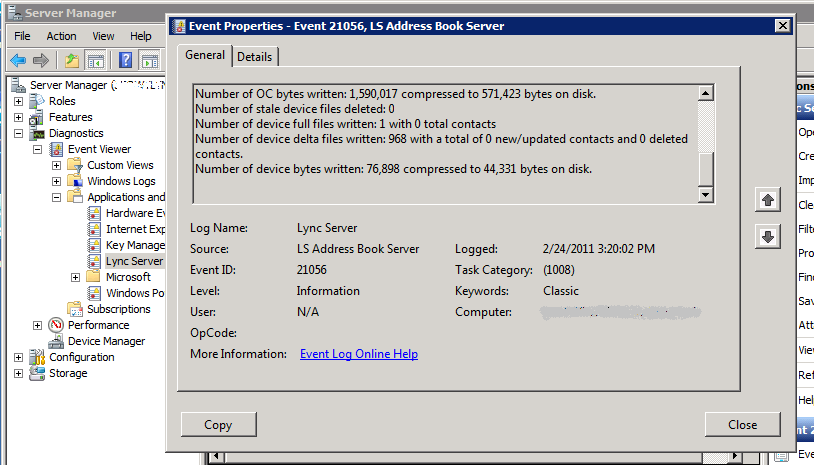814x465 pixels.
Task: Expand the Storage node
Action: 19,373
